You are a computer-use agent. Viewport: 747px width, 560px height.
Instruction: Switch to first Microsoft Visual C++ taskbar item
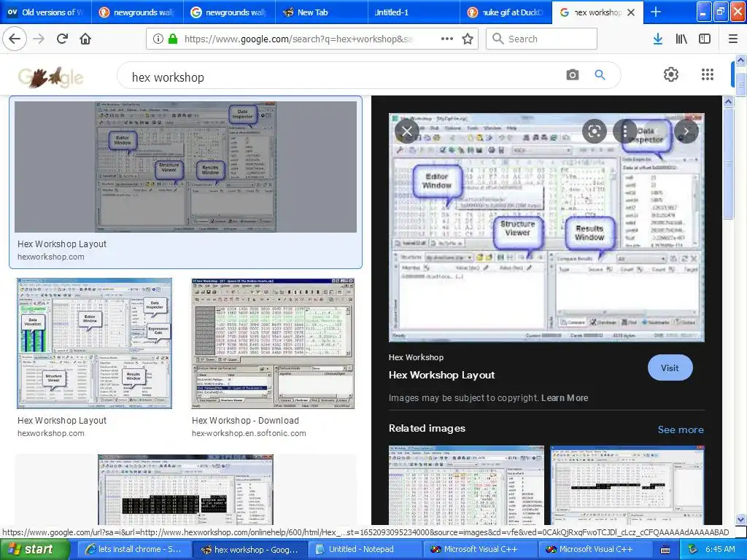pos(480,549)
